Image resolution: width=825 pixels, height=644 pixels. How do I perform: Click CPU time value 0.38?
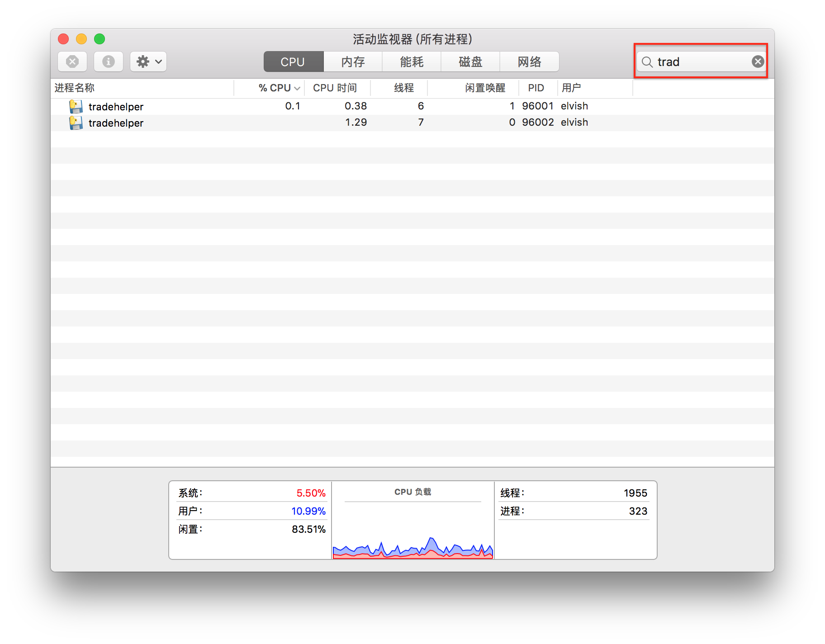356,106
